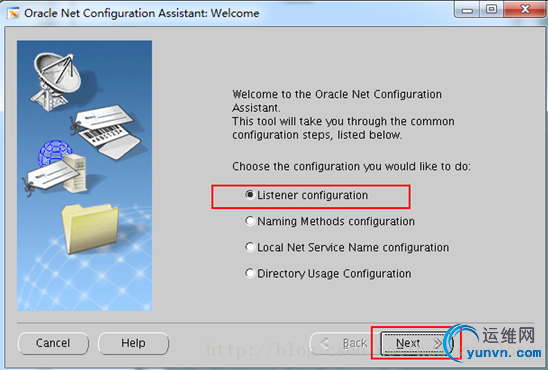Click the blue wireframe globe graphic
548x370 pixels.
click(54, 153)
